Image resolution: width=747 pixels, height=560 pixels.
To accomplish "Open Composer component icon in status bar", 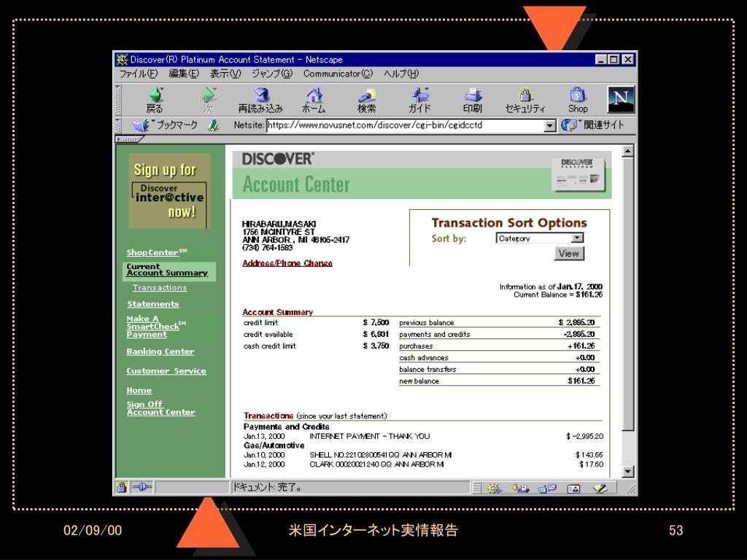I will pos(600,488).
